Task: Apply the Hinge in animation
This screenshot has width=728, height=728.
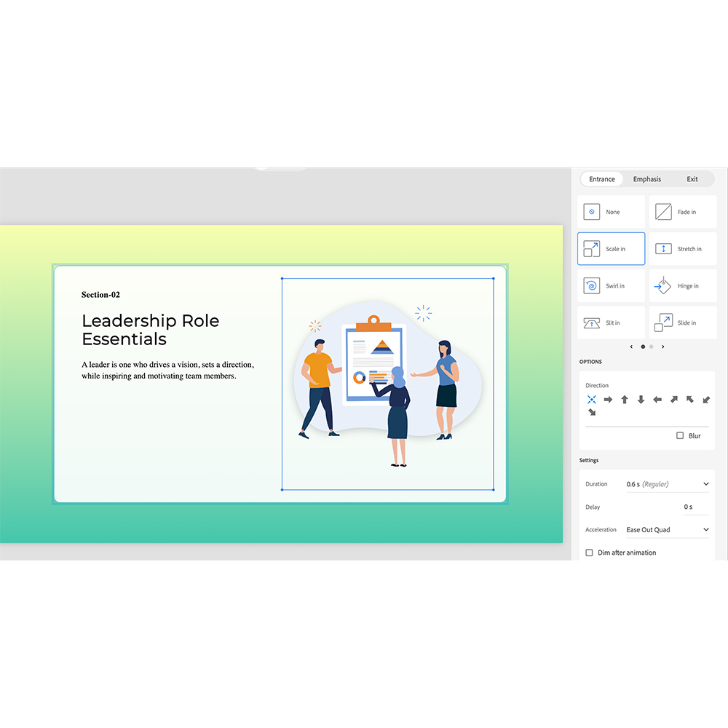Action: pos(682,285)
